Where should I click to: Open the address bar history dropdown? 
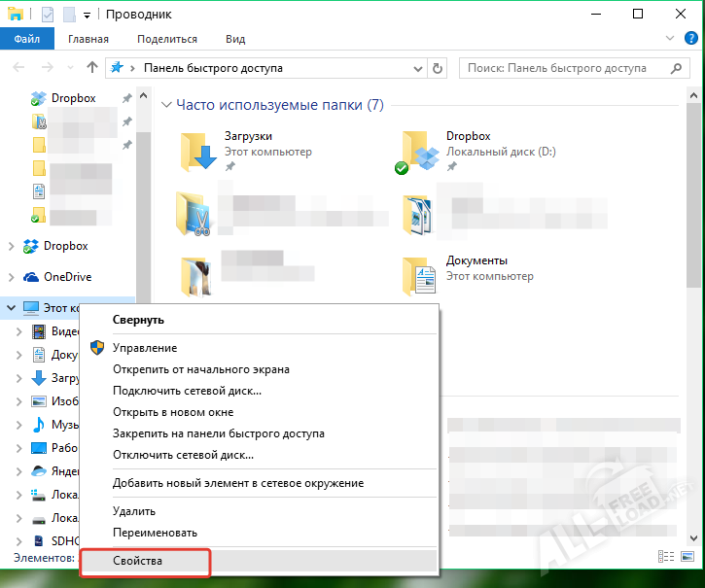pyautogui.click(x=417, y=68)
